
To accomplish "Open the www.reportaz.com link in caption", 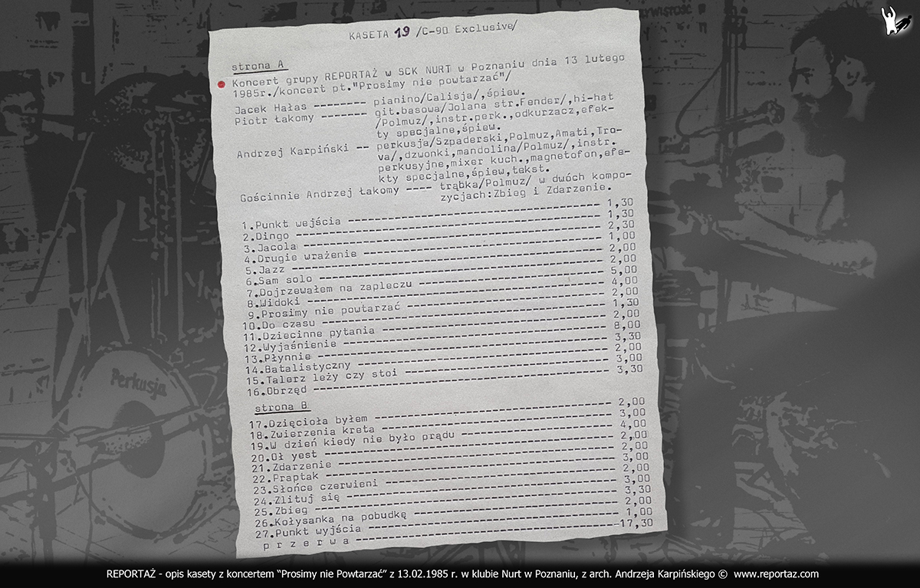I will (x=775, y=573).
